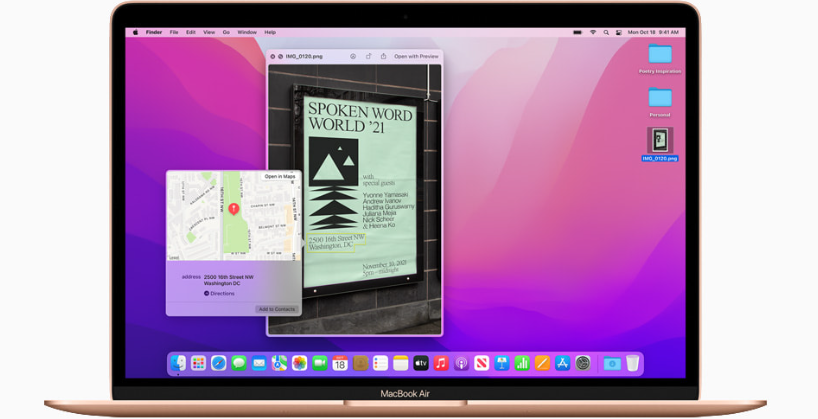Click Directions link in address popup
The height and width of the screenshot is (419, 818).
(219, 294)
